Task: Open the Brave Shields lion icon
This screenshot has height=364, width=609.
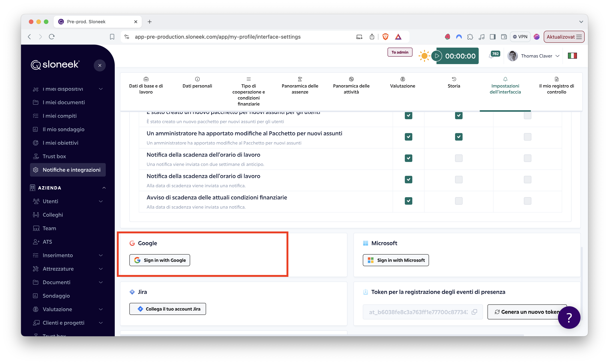Action: [x=385, y=37]
